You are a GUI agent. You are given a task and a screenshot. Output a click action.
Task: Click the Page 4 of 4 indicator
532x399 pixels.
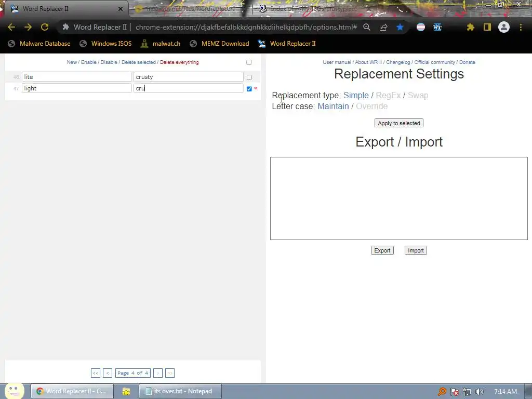[x=132, y=373]
